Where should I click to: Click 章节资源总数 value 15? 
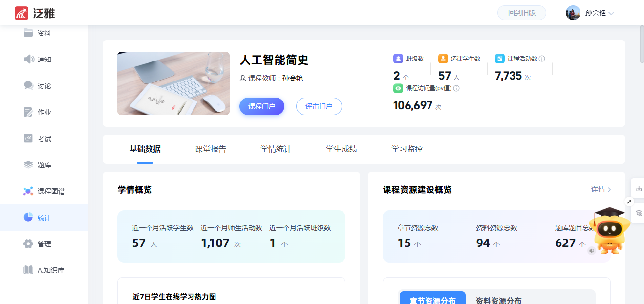point(404,243)
